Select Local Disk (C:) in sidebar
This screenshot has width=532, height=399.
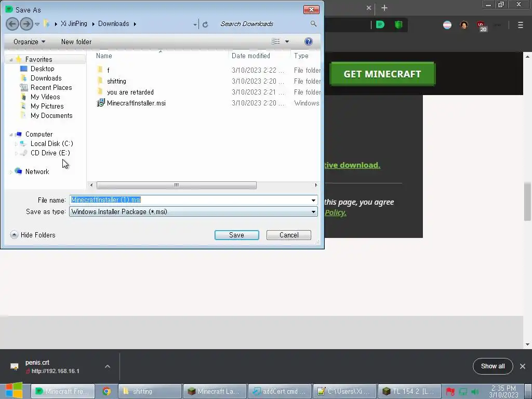coord(51,143)
